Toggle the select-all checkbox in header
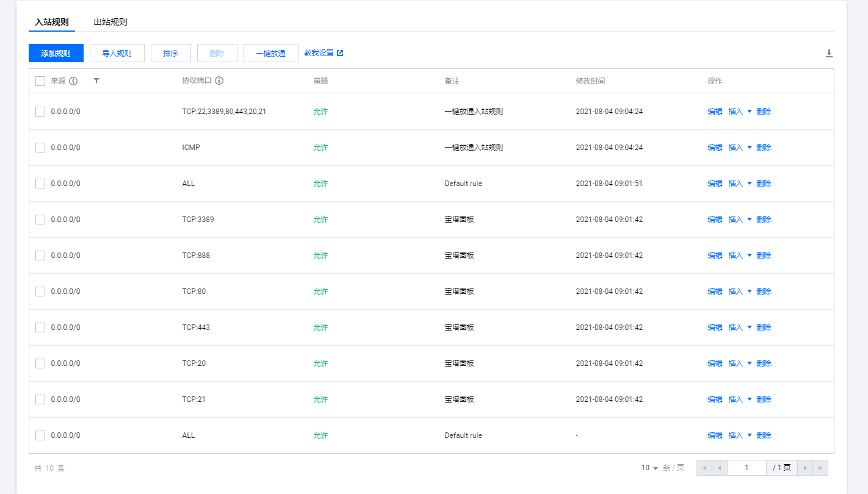The width and height of the screenshot is (868, 494). tap(40, 81)
